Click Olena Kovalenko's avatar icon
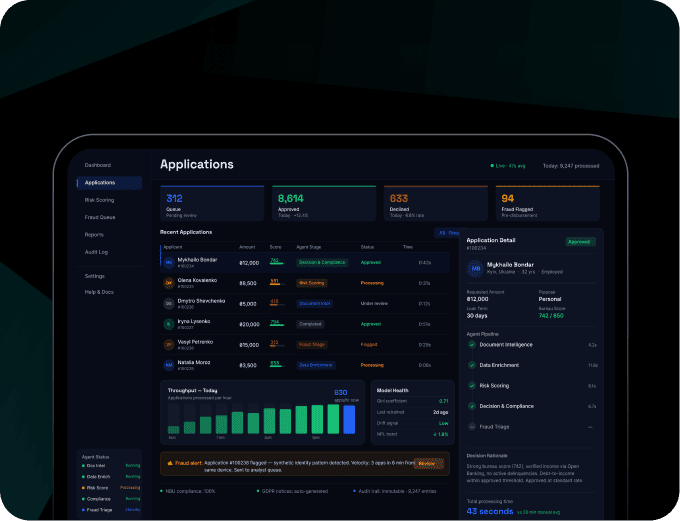The width and height of the screenshot is (680, 521). [x=169, y=283]
